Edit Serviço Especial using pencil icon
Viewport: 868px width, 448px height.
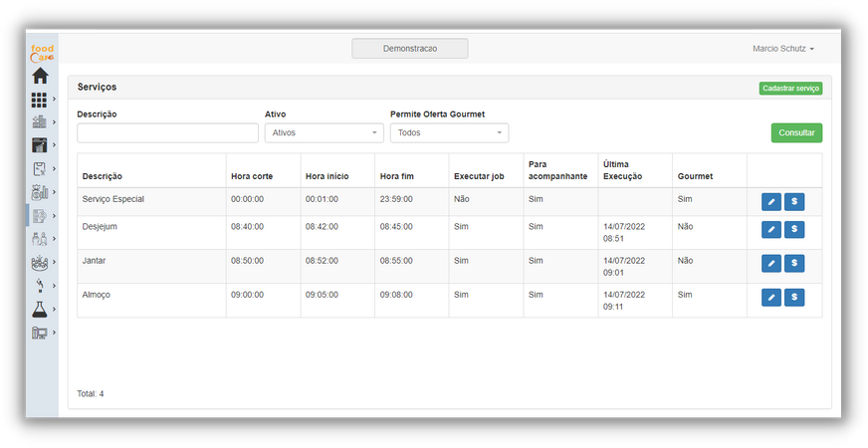click(x=771, y=202)
